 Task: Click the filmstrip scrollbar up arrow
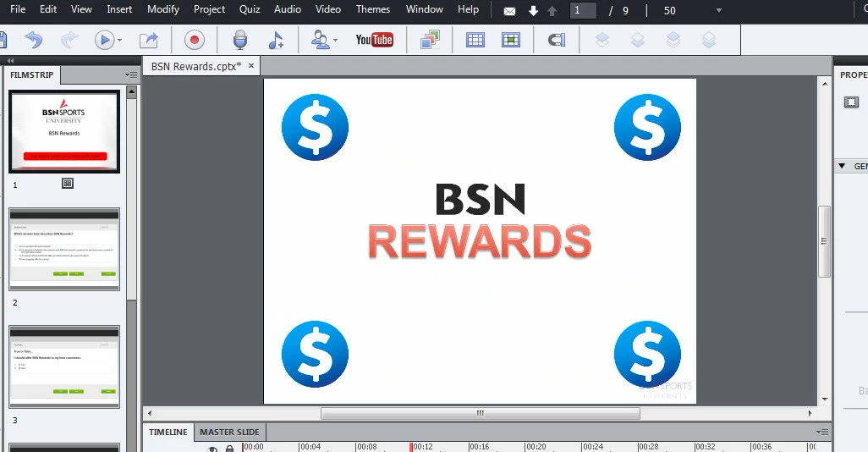pyautogui.click(x=131, y=92)
